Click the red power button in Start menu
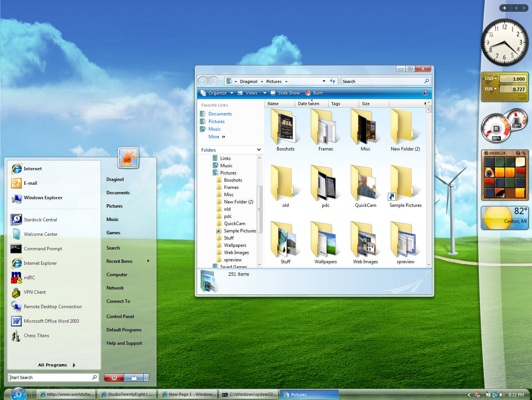Screen dimensions: 532x400 pyautogui.click(x=114, y=378)
